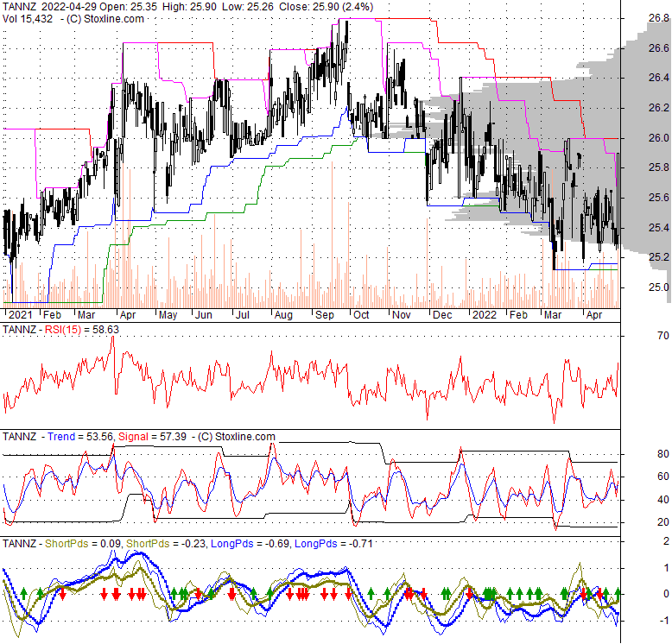Click the Dec month label on time axis

click(442, 315)
